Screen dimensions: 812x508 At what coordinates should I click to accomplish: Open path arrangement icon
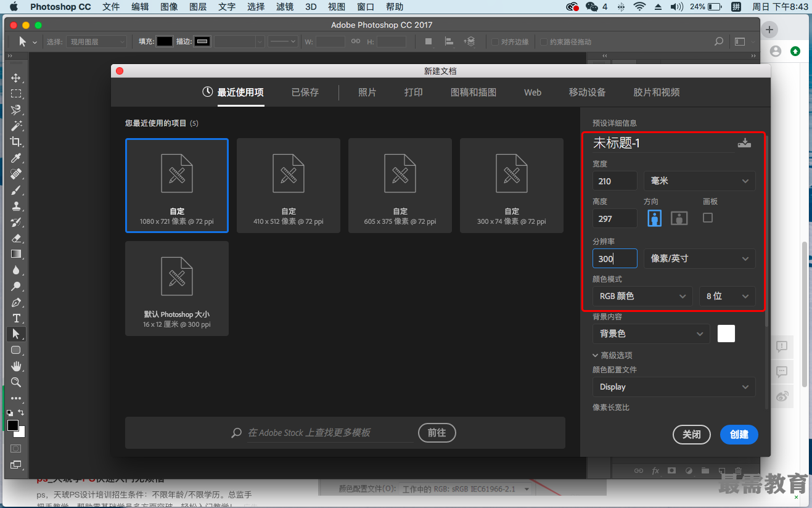point(469,42)
